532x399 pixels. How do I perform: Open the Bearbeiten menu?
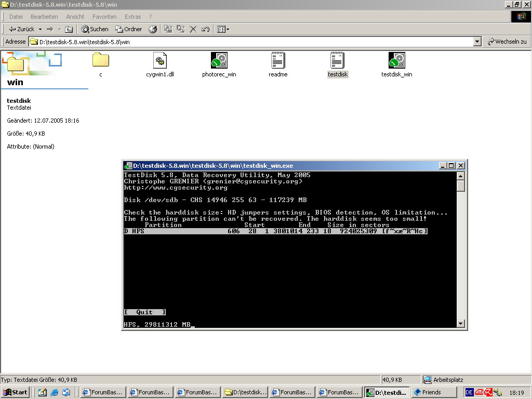click(x=44, y=17)
